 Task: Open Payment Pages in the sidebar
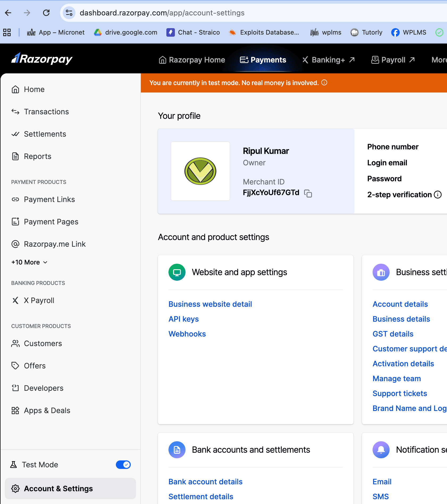tap(70, 222)
